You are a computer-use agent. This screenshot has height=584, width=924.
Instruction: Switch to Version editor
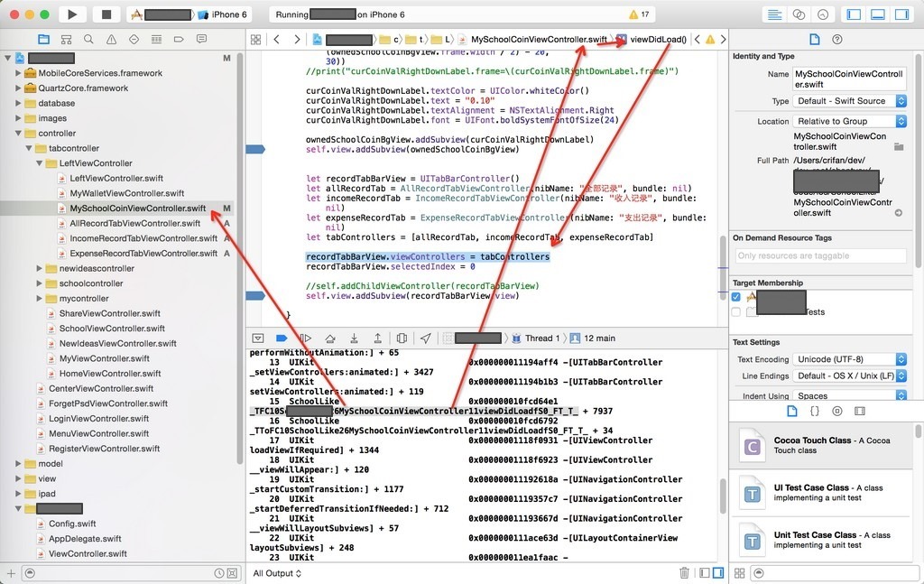click(x=823, y=14)
